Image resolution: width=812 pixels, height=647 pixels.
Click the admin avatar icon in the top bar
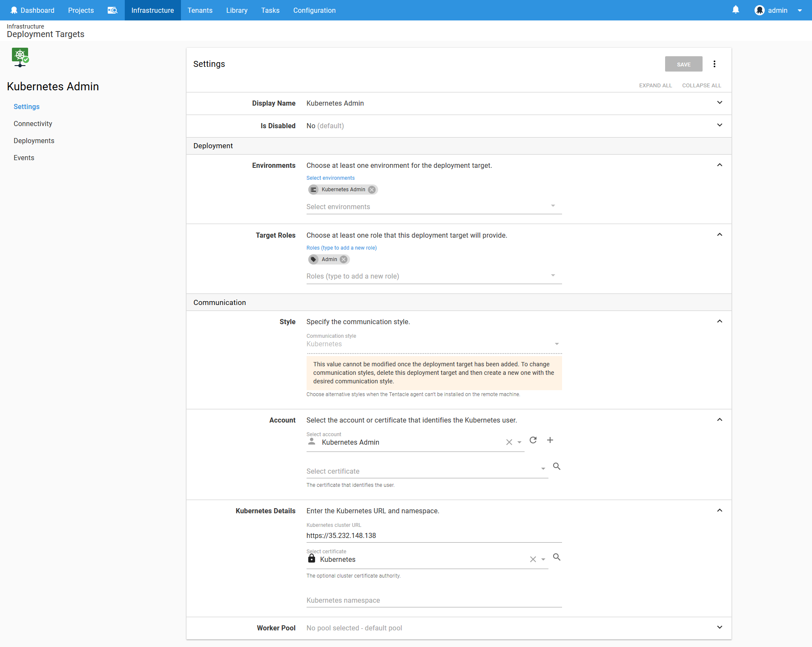pos(760,10)
